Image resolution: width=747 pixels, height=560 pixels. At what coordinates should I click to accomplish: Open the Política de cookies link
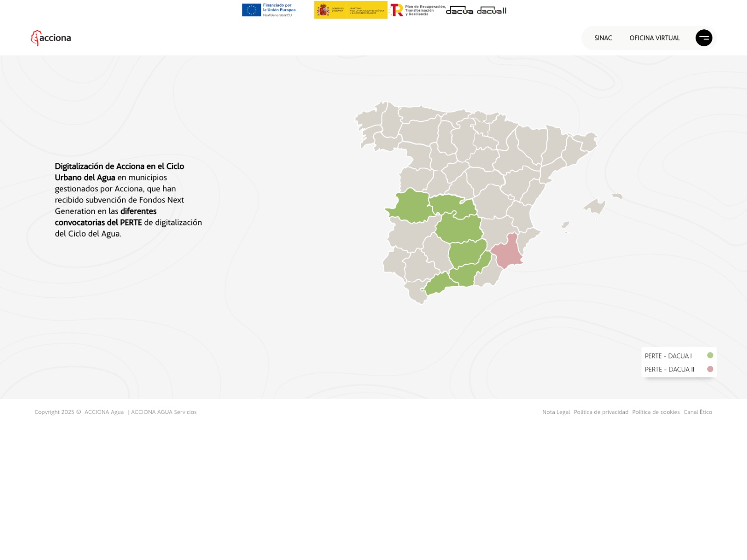pos(655,412)
